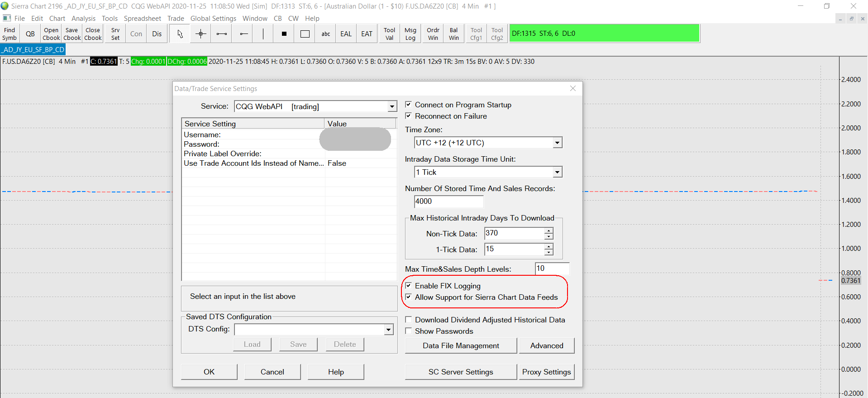Open the Chart menu

[57, 19]
